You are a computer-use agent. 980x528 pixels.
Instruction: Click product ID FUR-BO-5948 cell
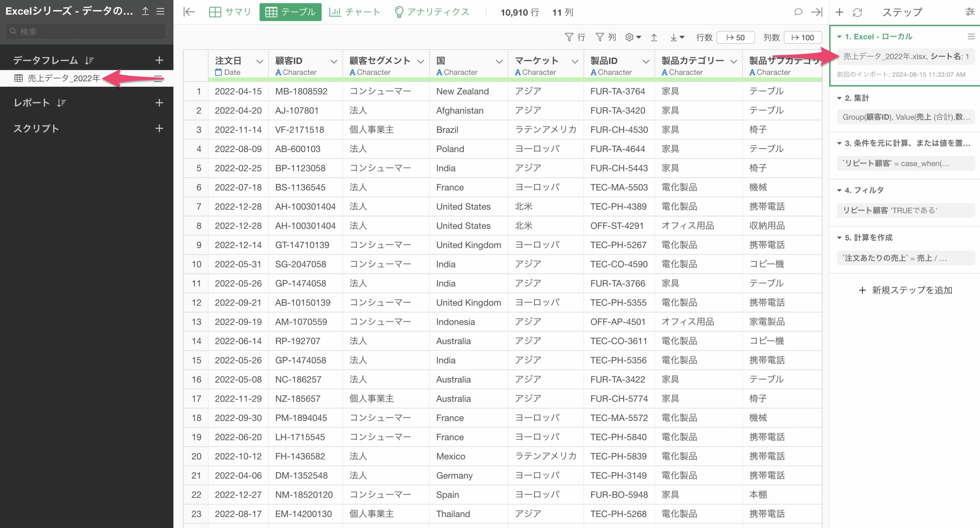click(x=619, y=495)
